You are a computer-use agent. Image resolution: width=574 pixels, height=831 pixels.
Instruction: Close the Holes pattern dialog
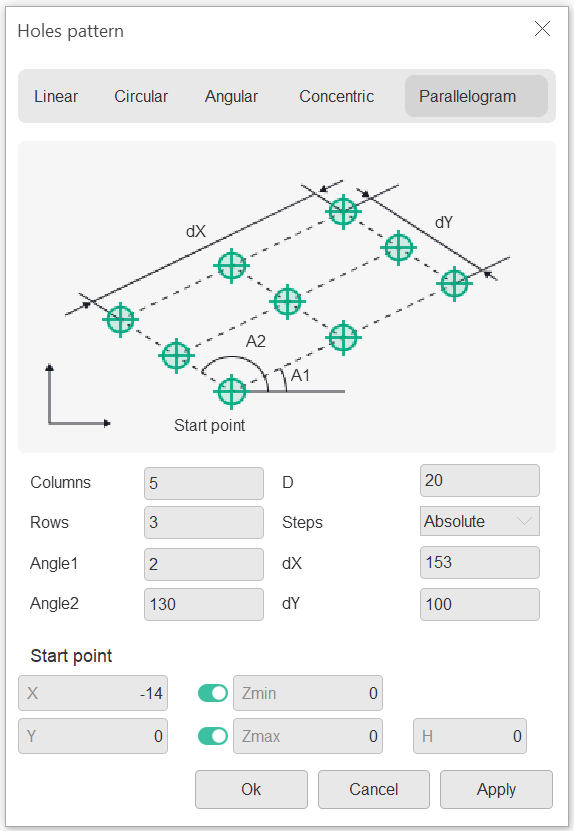click(542, 29)
